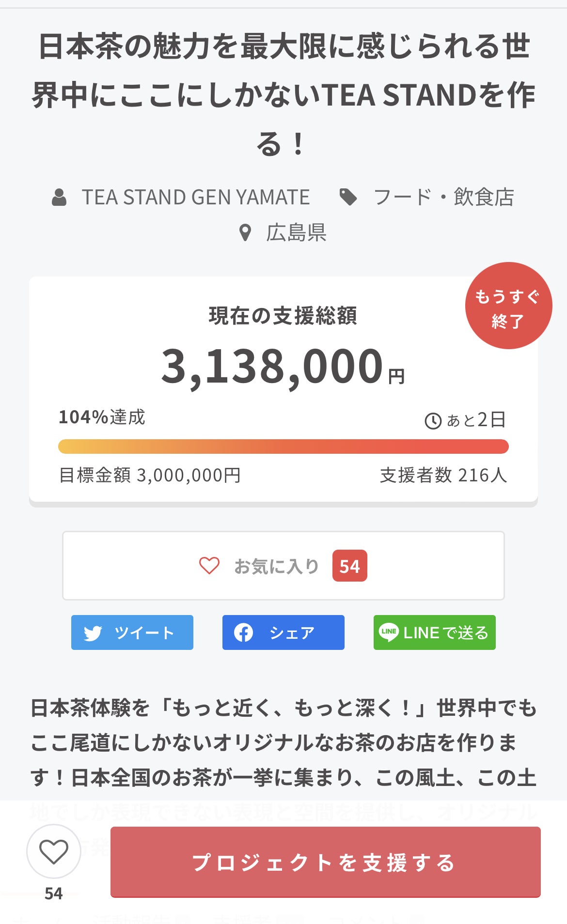Viewport: 567px width, 924px height.
Task: Share via the シェア Facebook button
Action: pyautogui.click(x=283, y=632)
